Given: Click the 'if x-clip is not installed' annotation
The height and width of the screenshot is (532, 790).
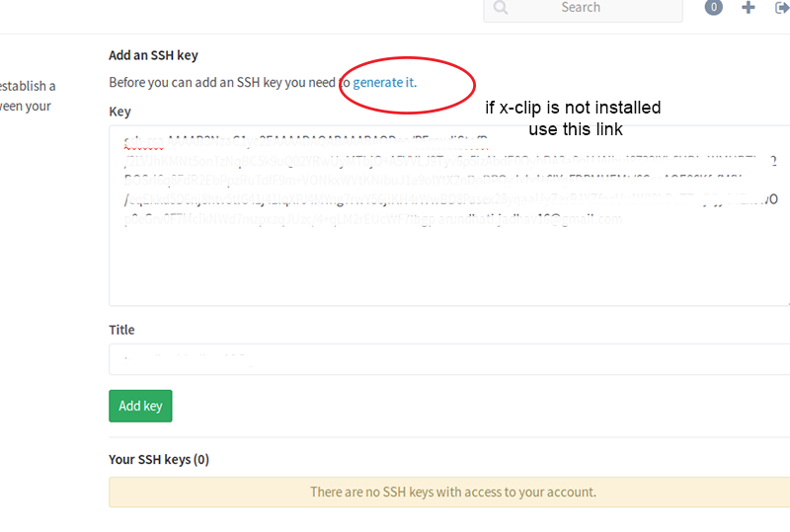Looking at the screenshot, I should pyautogui.click(x=573, y=108).
